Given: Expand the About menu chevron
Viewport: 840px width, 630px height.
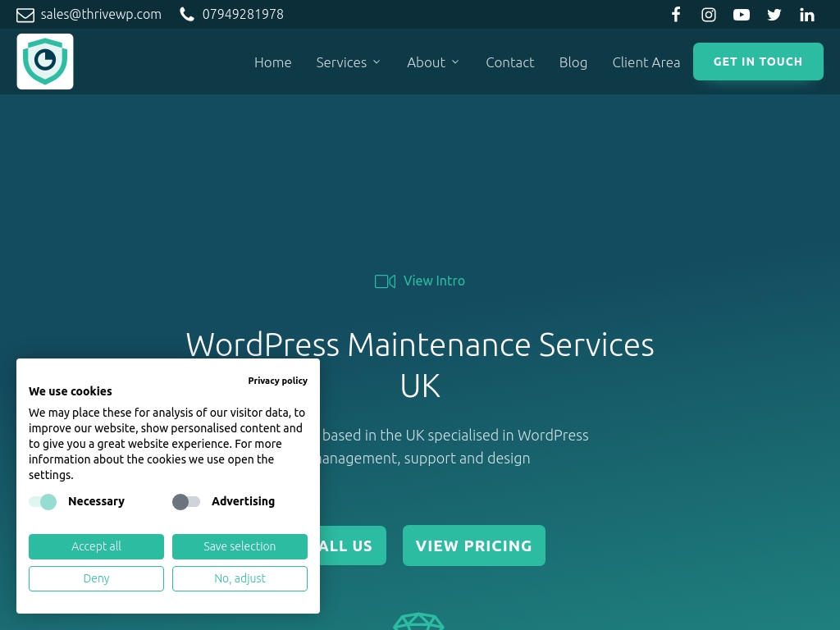Looking at the screenshot, I should 455,62.
